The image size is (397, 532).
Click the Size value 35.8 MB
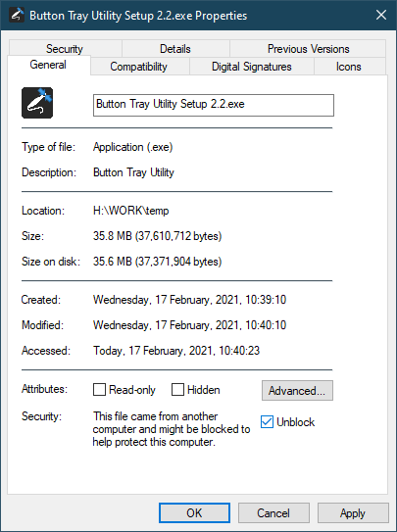pos(158,236)
